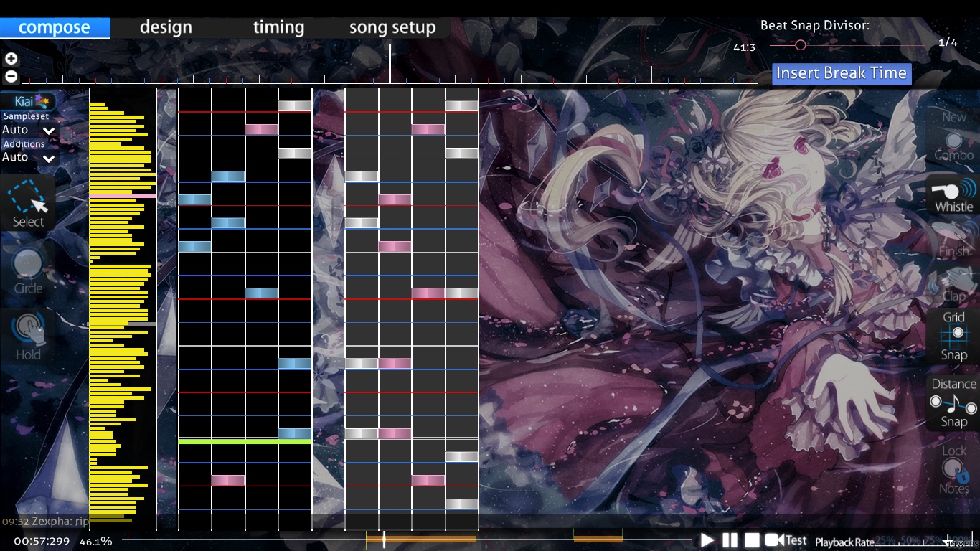Click the green selection line in the note columns
Screen dimensions: 980x551
(245, 441)
